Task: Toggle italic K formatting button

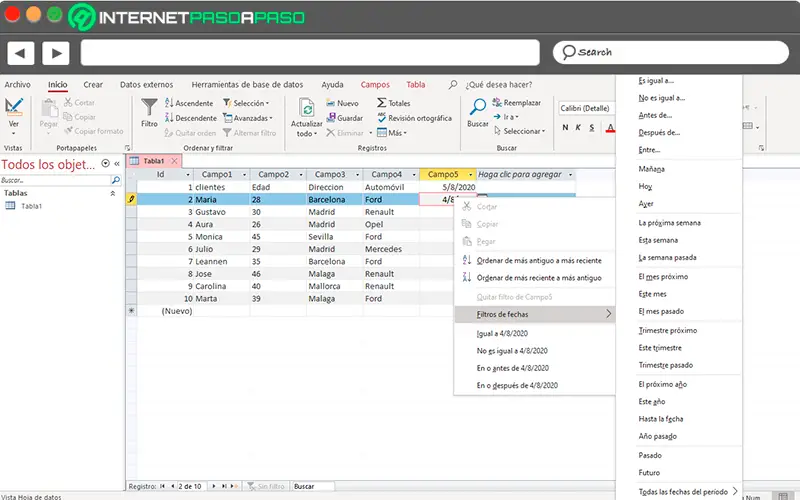Action: click(x=580, y=127)
